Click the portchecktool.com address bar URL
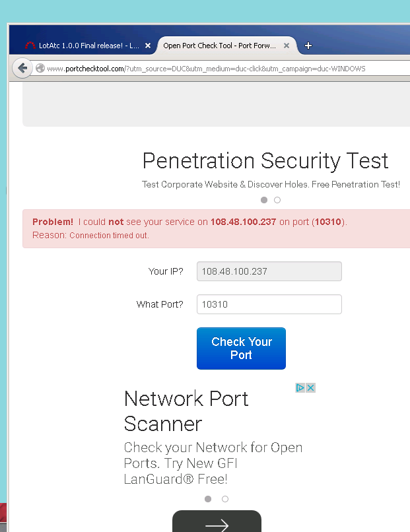Viewport: 410px width, 532px height. [206, 69]
